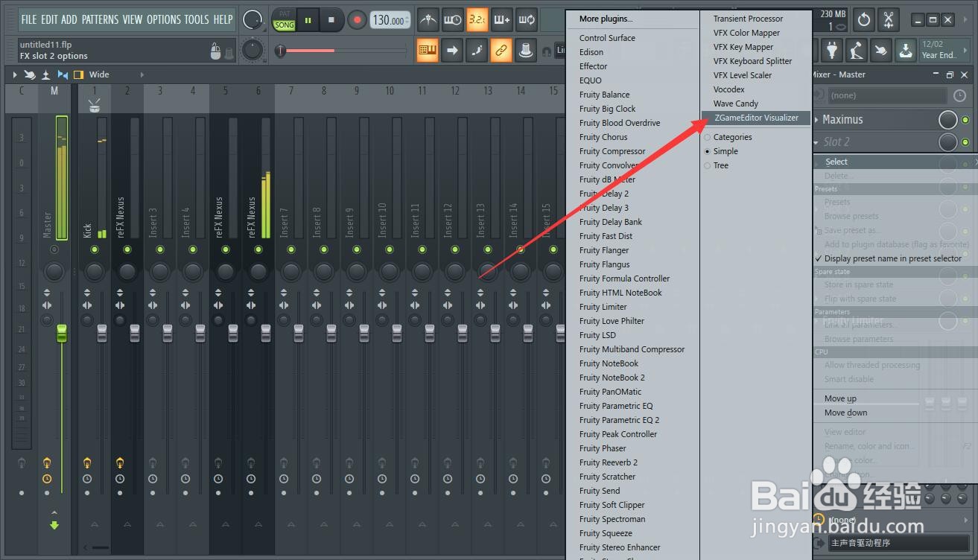Click the kick drum pedal icon
978x560 pixels.
pyautogui.click(x=857, y=51)
